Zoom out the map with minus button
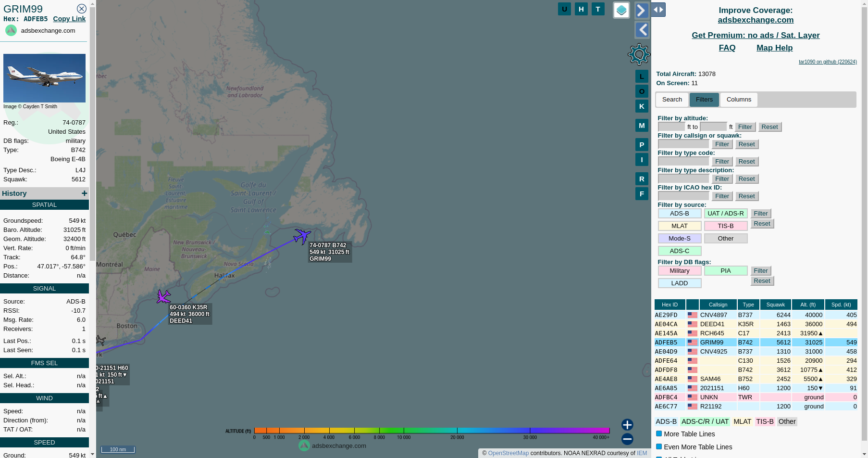 click(x=627, y=439)
